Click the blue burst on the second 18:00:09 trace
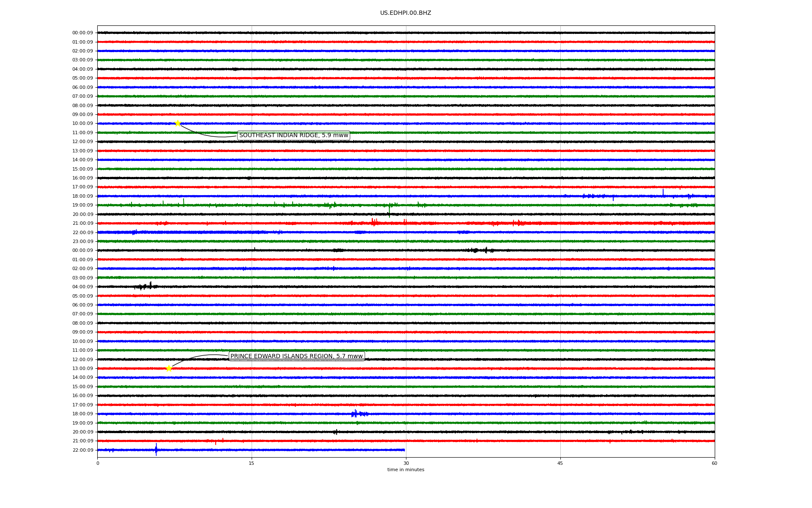Viewport: 812px width, 508px height. click(356, 414)
